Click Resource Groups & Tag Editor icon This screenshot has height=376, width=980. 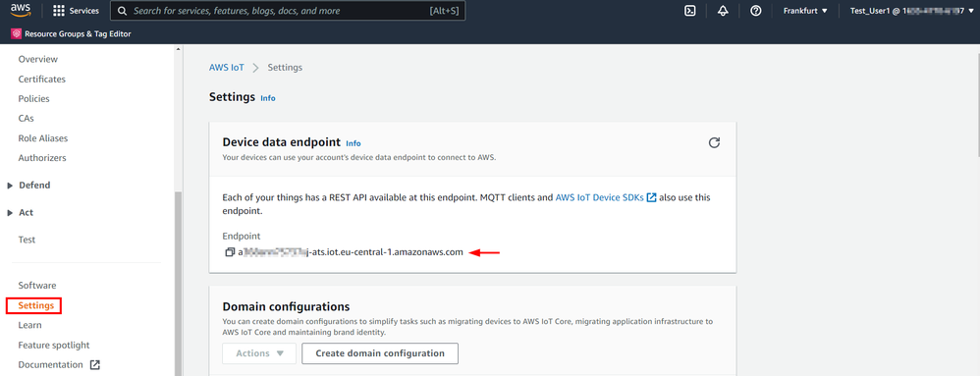click(16, 34)
